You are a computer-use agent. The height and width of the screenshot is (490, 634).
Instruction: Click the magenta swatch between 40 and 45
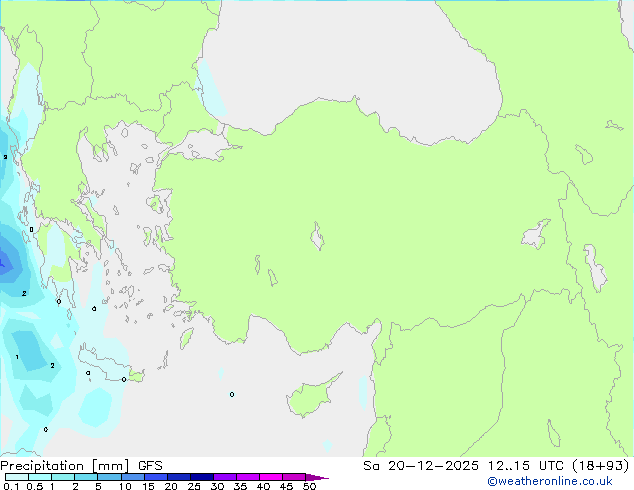tap(271, 477)
